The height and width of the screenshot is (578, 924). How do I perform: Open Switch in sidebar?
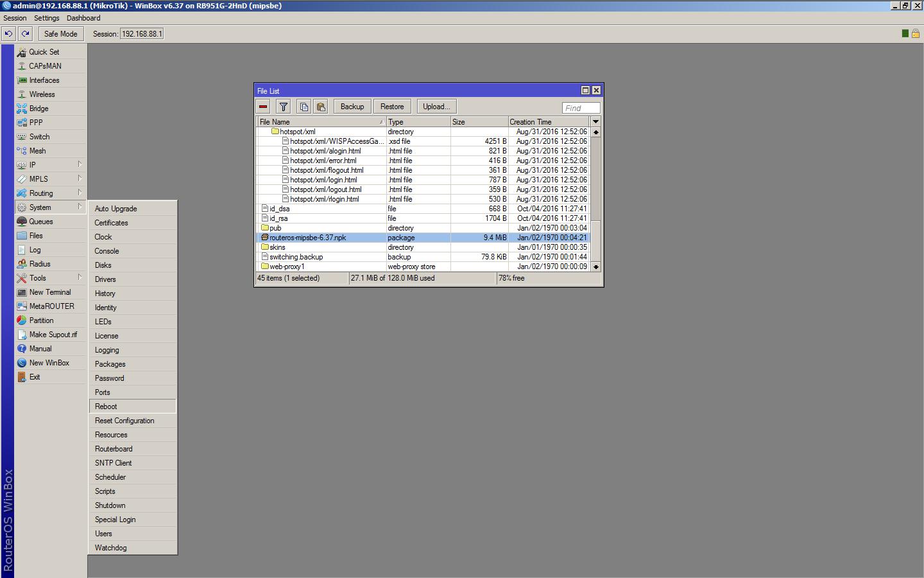[51, 137]
